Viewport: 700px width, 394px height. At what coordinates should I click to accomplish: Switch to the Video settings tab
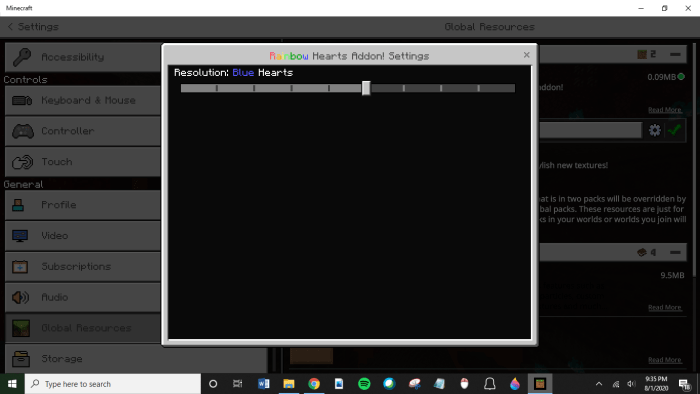coord(83,236)
